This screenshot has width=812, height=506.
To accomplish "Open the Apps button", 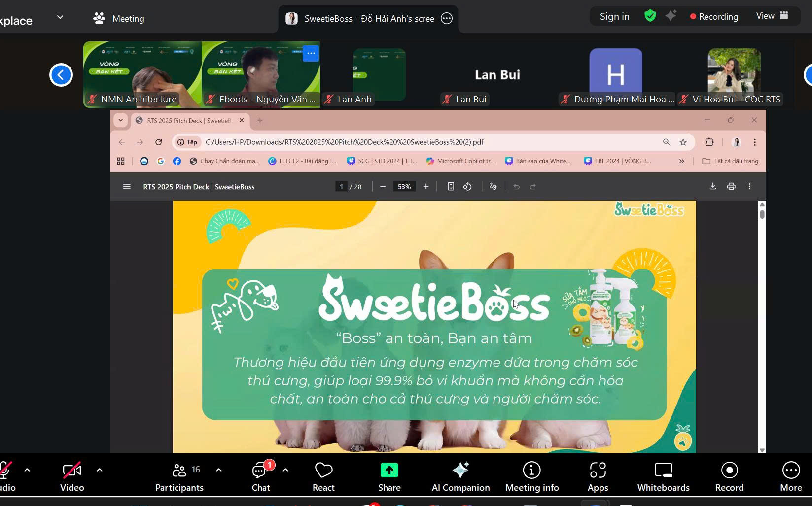I will pos(598,476).
